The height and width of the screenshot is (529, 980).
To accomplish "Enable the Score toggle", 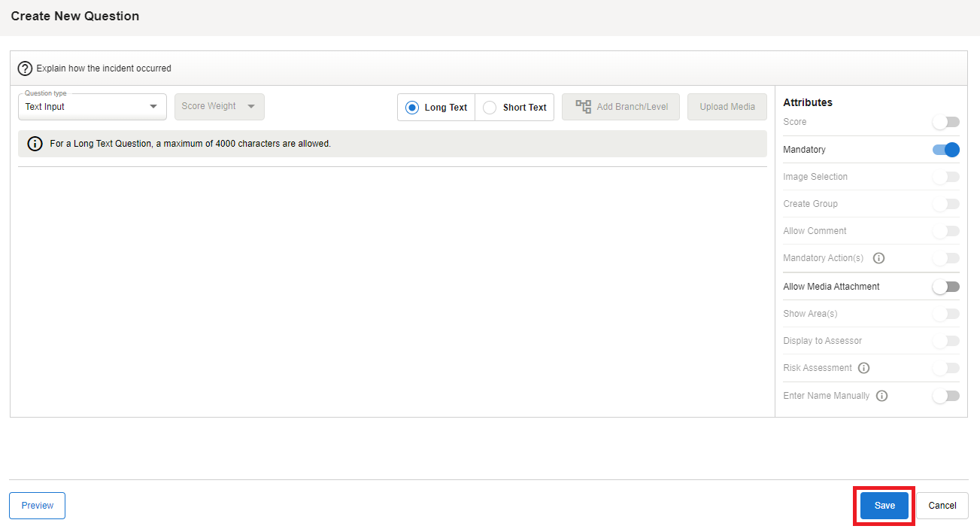I will (945, 122).
